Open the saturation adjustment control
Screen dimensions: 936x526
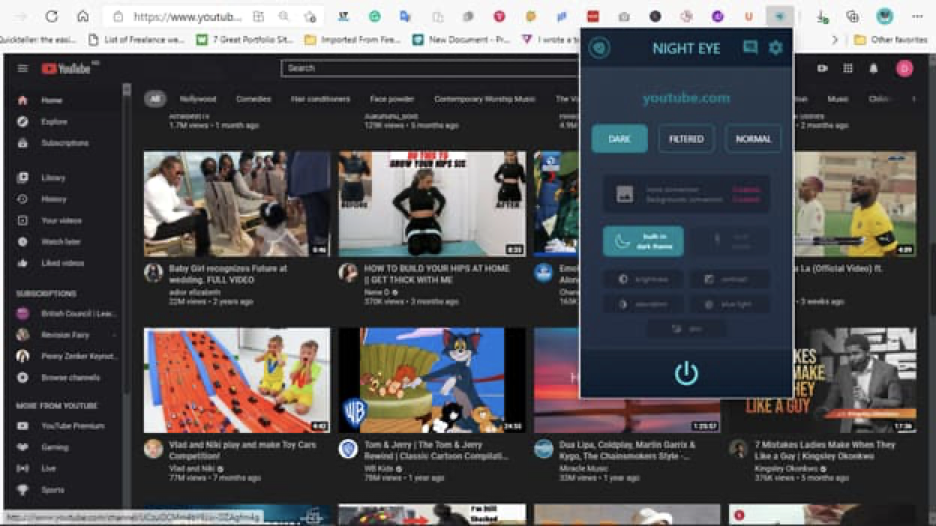click(644, 304)
